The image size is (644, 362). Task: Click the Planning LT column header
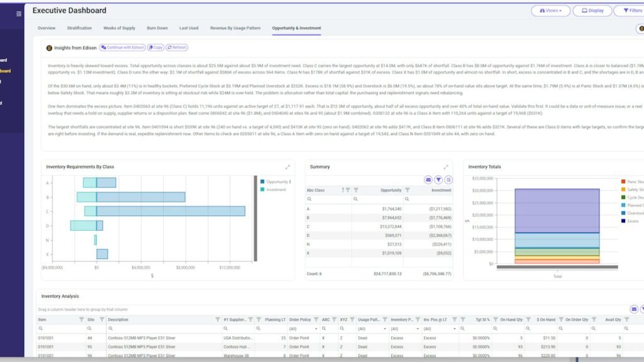click(275, 320)
